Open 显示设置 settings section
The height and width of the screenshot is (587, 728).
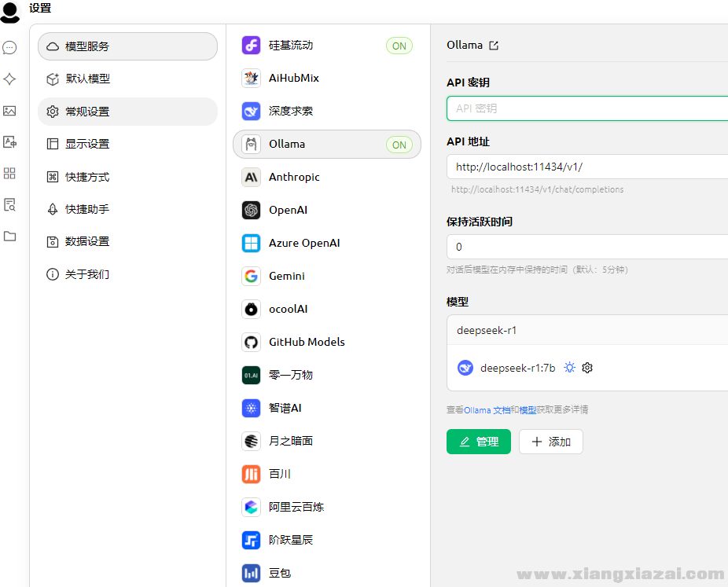[x=127, y=144]
